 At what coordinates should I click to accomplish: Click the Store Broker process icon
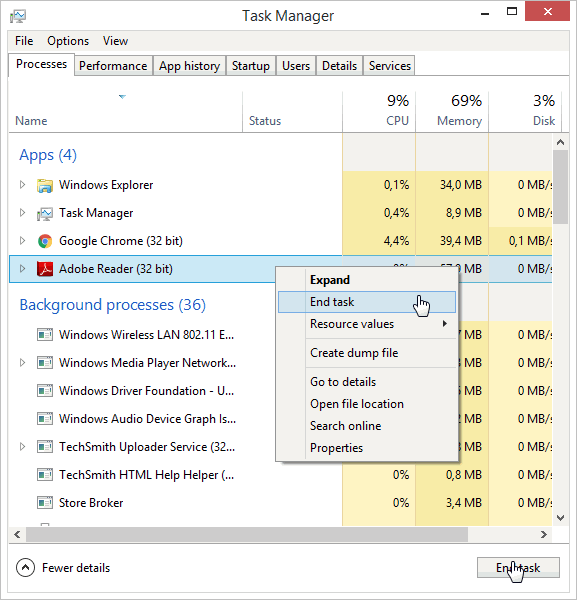[x=45, y=503]
